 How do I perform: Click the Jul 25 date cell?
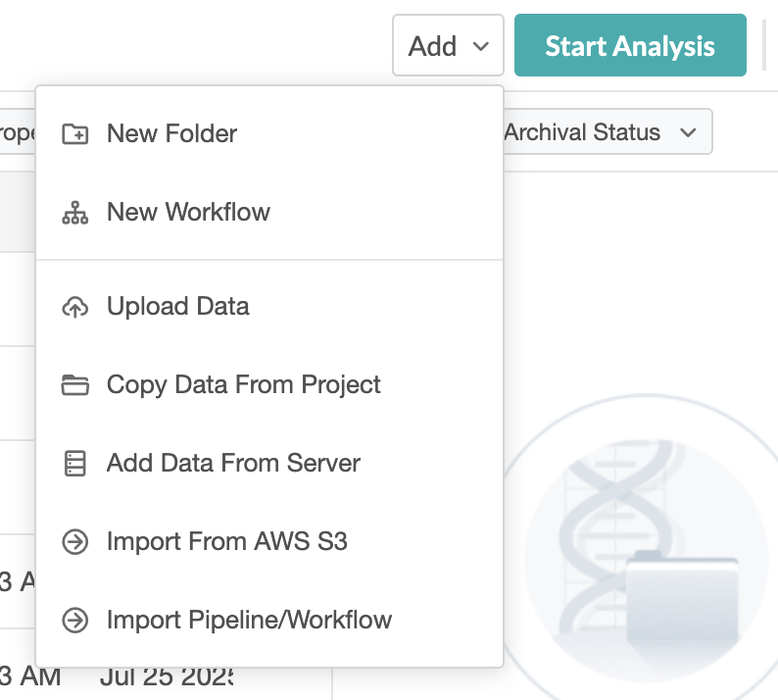coord(166,676)
